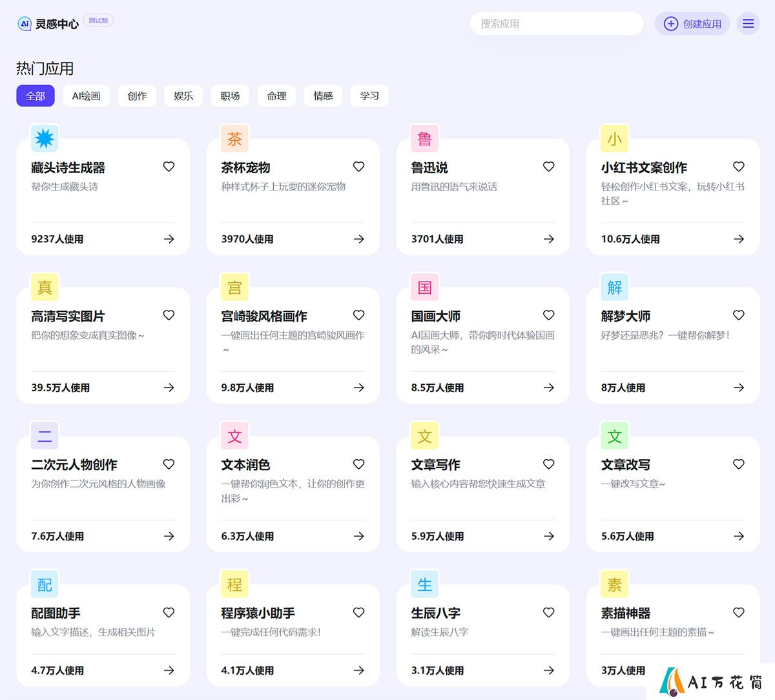Favorite 鲁迅说 with the heart

[548, 167]
